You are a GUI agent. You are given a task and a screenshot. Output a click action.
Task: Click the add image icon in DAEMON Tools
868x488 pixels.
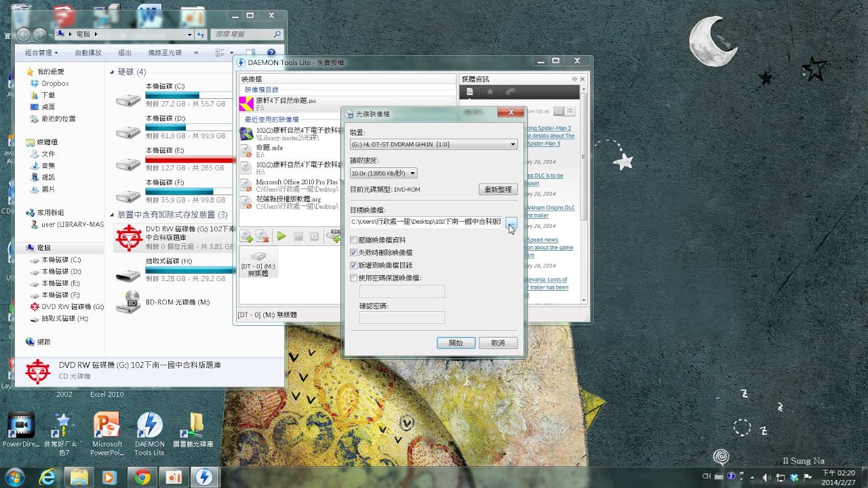tap(246, 236)
